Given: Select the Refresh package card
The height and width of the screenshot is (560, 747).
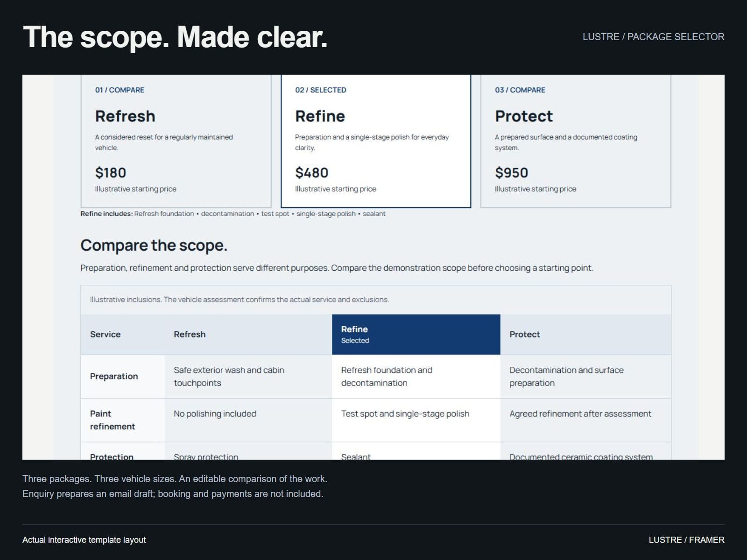Looking at the screenshot, I should click(x=176, y=141).
